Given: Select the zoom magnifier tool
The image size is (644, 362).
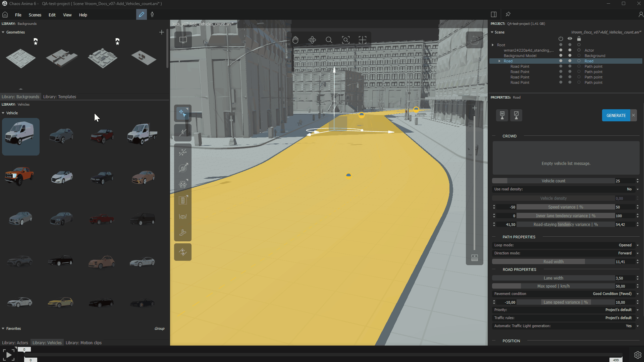Looking at the screenshot, I should click(329, 40).
